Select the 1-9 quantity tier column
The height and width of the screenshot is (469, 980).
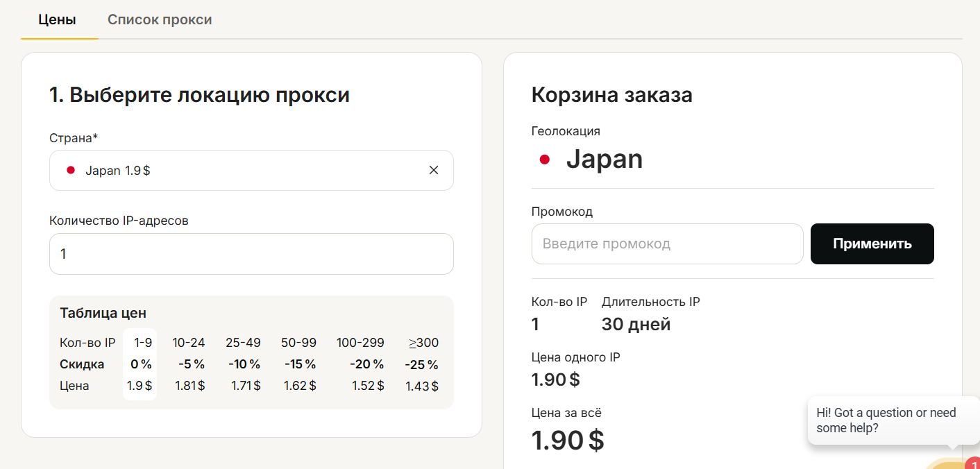[x=140, y=343]
